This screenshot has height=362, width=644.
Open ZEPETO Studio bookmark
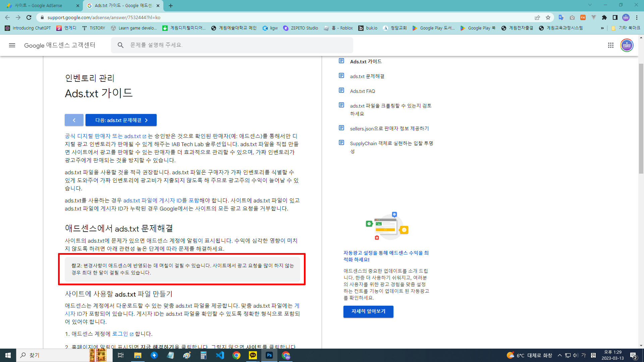[x=301, y=28]
